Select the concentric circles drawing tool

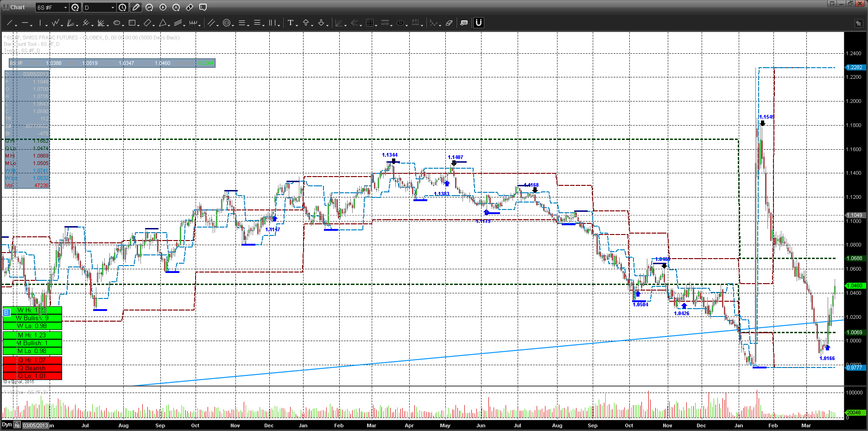coord(227,23)
